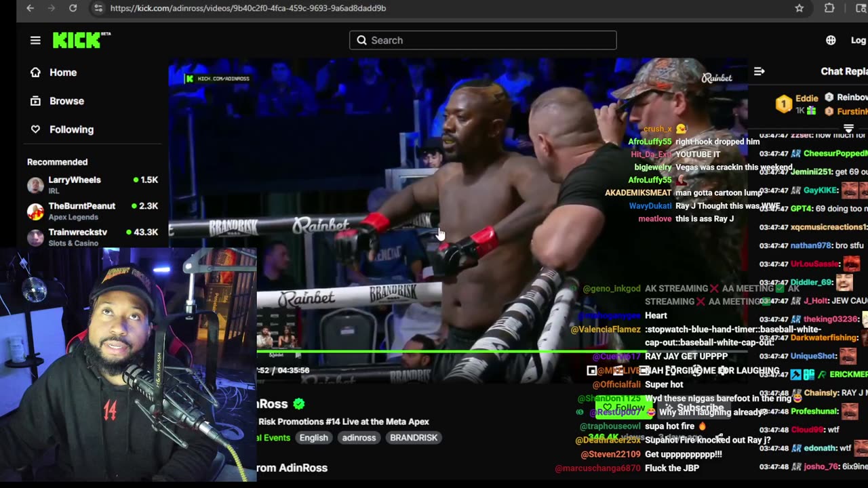Open LarryWheels recommended channel
Viewport: 868px width, 488px height.
pos(93,185)
